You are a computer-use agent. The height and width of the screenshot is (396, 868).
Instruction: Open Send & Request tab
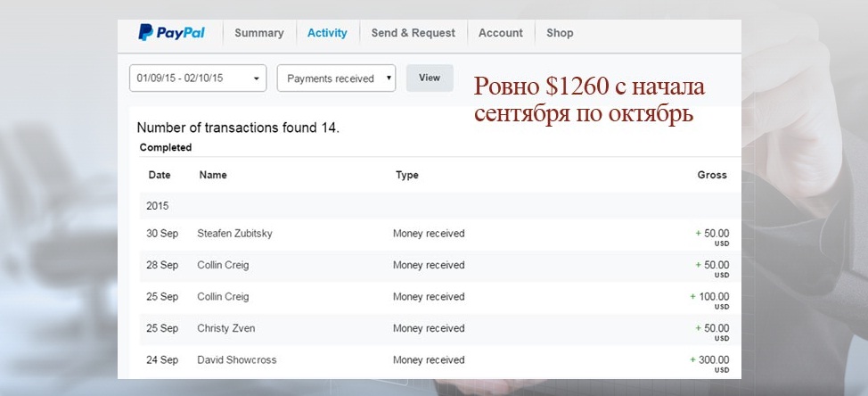tap(413, 33)
